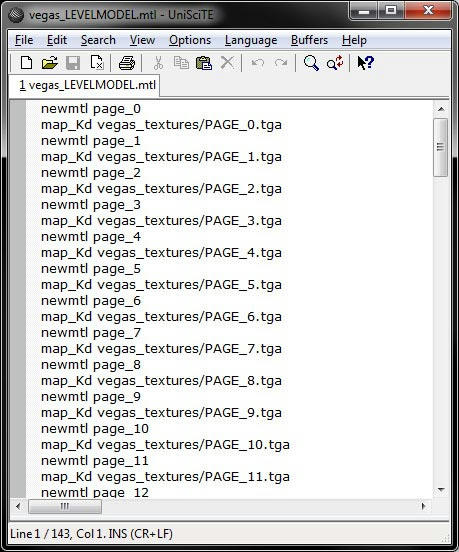
Task: Open Find with magnifying glass icon
Action: coord(311,63)
